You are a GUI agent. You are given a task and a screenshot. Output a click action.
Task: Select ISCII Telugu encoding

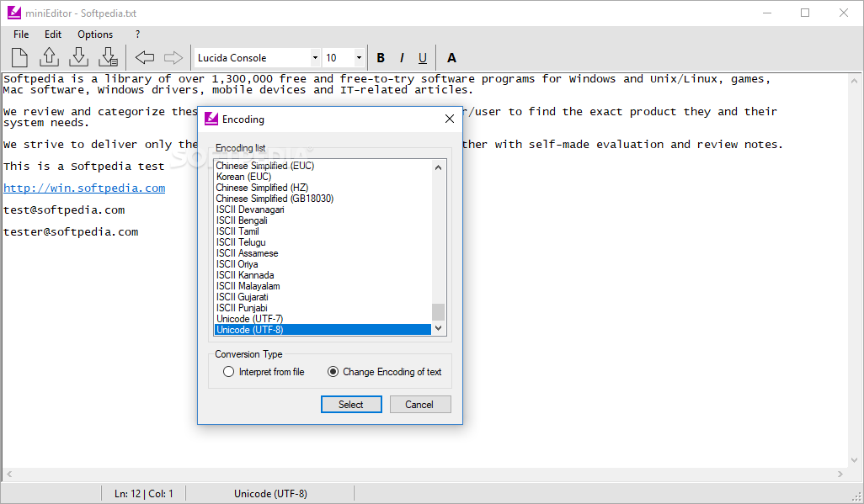coord(323,242)
